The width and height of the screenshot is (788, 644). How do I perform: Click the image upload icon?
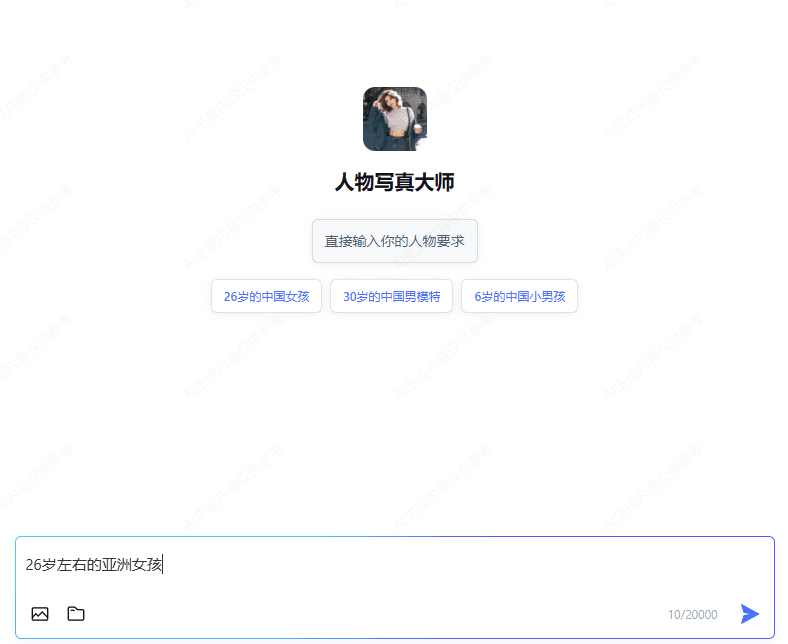pyautogui.click(x=40, y=614)
